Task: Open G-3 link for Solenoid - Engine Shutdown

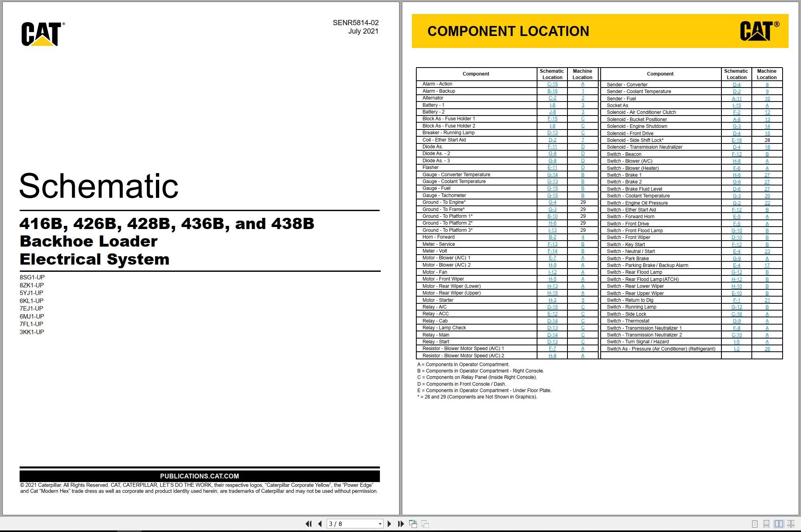Action: pos(737,126)
